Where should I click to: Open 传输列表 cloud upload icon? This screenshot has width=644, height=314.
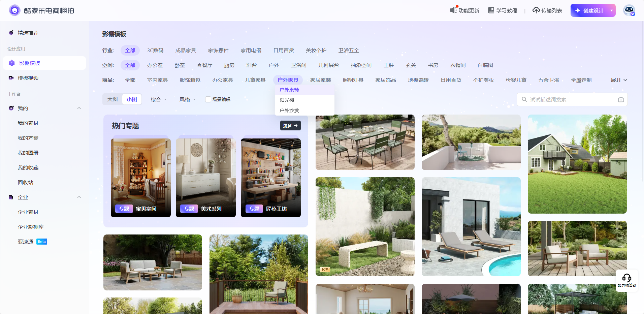point(536,10)
